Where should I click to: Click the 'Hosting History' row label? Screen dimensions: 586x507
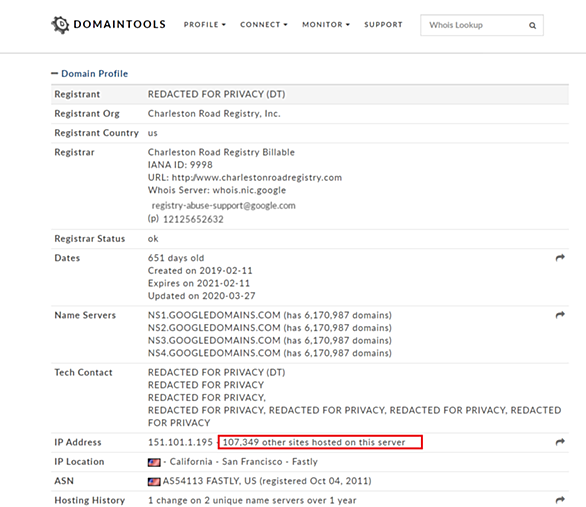coord(90,500)
